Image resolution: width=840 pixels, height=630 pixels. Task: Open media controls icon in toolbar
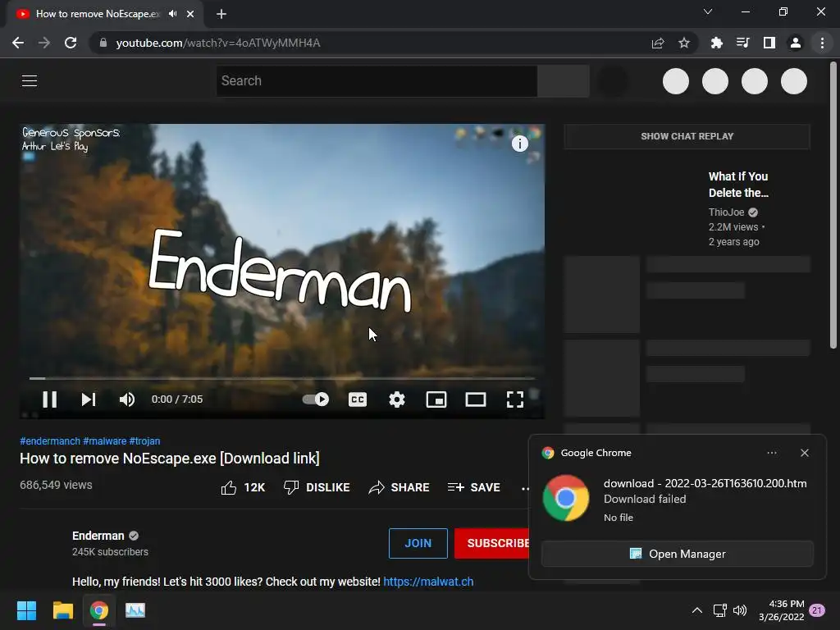tap(742, 43)
